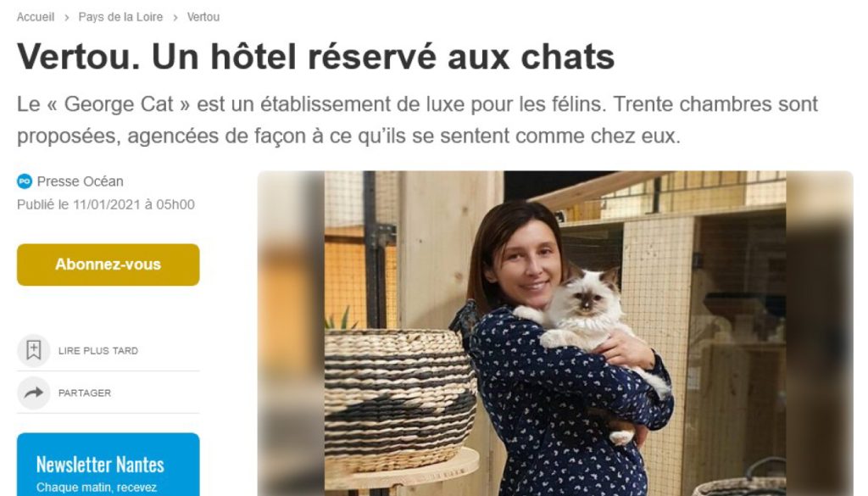This screenshot has height=496, width=868.
Task: Click the woven basket in the photo
Action: tap(400, 401)
